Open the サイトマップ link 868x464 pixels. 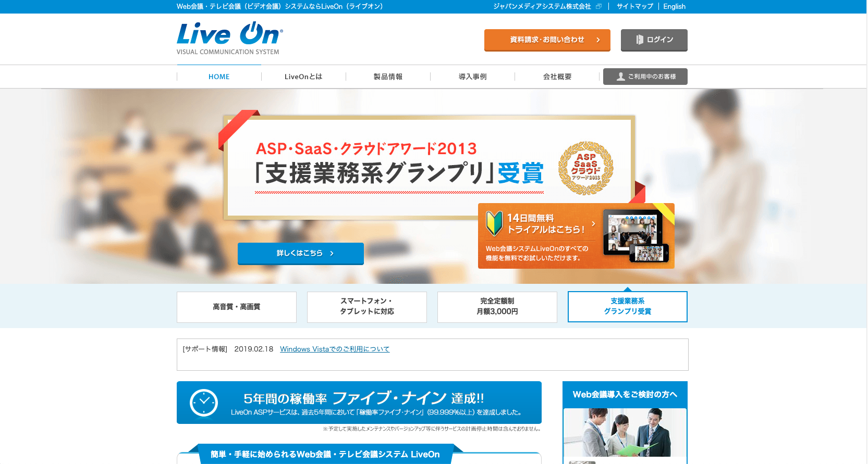pos(634,7)
